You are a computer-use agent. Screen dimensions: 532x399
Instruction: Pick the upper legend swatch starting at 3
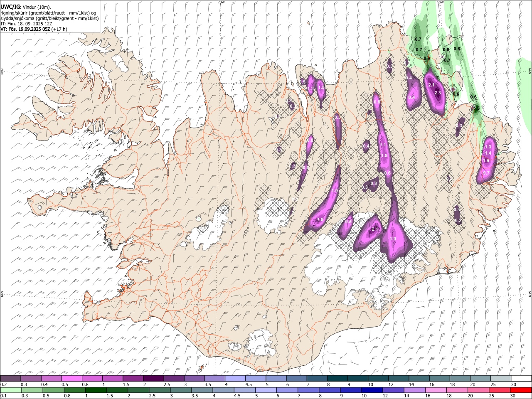194,378
